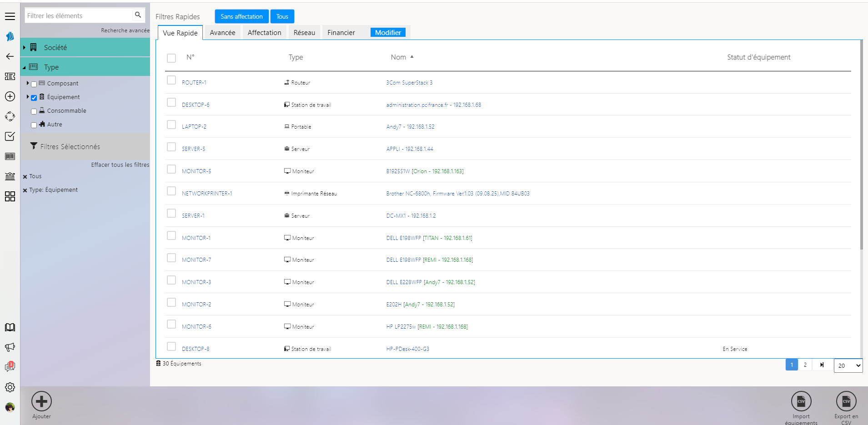Tick the Composant checkbox
Image resolution: width=868 pixels, height=425 pixels.
coord(34,84)
